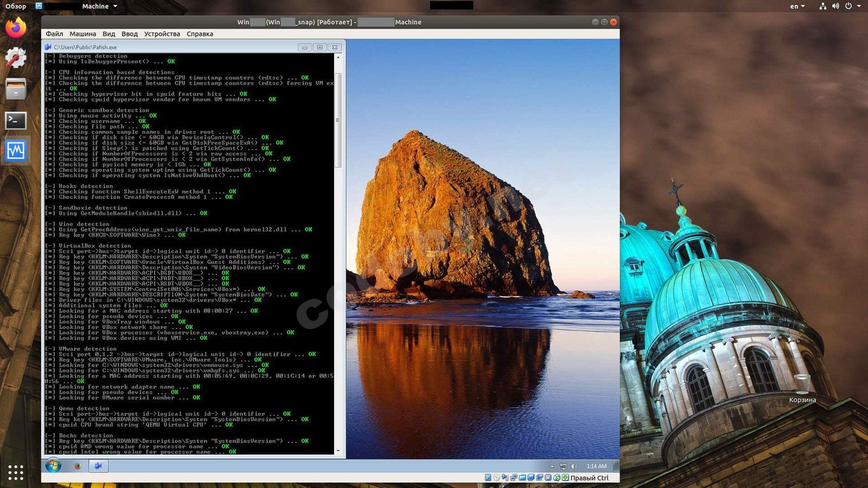Open the Windows volume tray icon
Image resolution: width=868 pixels, height=488 pixels.
[x=574, y=466]
